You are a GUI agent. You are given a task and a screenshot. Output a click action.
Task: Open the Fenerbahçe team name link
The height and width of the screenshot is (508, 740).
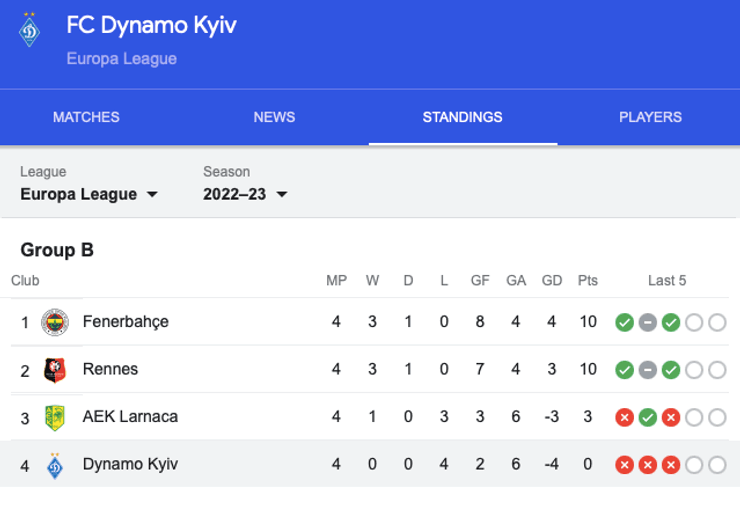(125, 322)
